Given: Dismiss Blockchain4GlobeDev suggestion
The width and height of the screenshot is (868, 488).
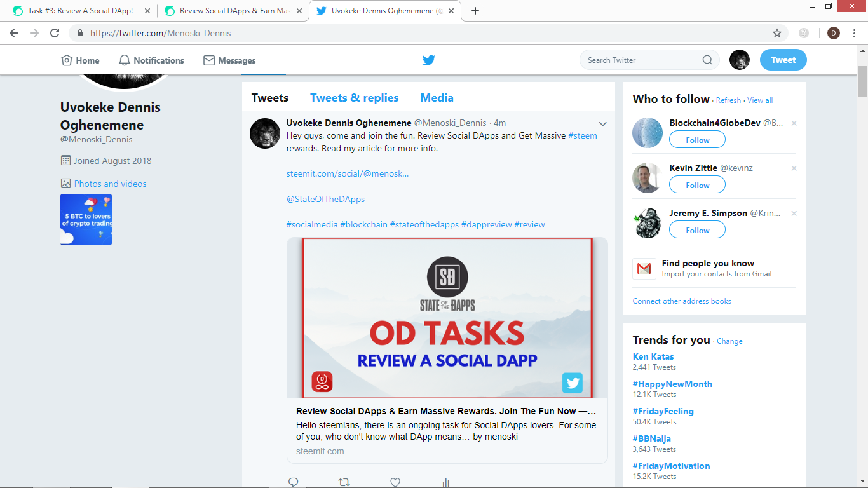Looking at the screenshot, I should tap(794, 123).
